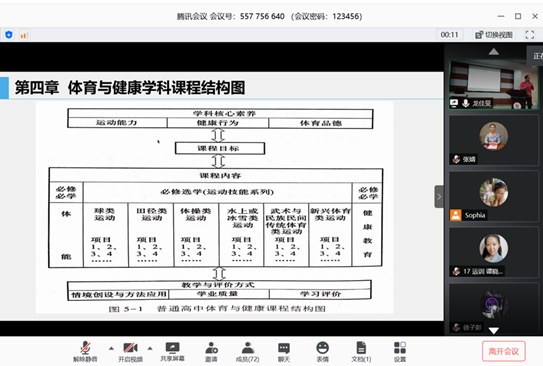Click the meeting title with ID 557 756 640
Screen dimensions: 543x366
pyautogui.click(x=269, y=16)
